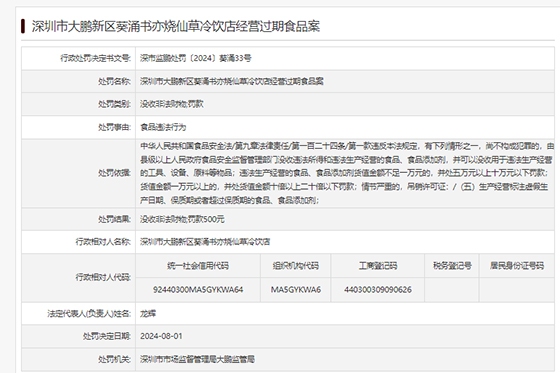The width and height of the screenshot is (560, 373).
Task: Click the legal basis paragraph starting 中华人民共和国食品安全法
Action: [x=347, y=173]
